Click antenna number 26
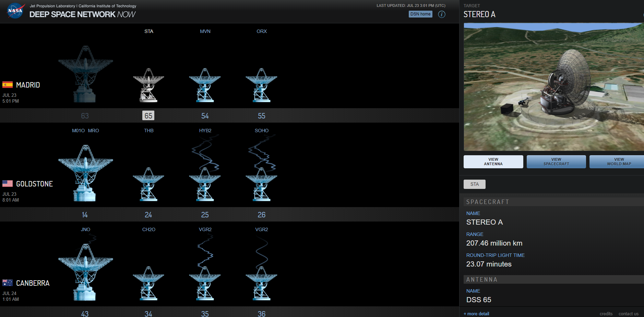Screen dimensions: 644x317 (x=261, y=215)
